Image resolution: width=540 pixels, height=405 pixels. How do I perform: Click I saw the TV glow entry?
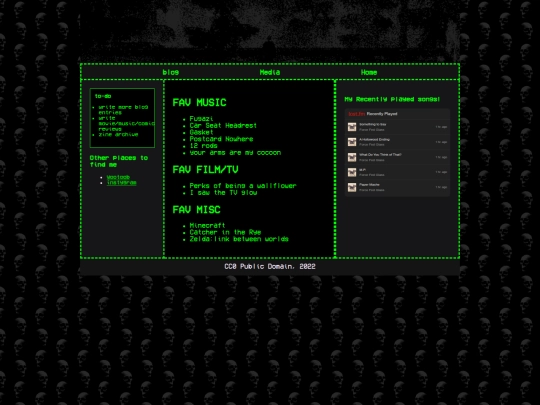[224, 193]
